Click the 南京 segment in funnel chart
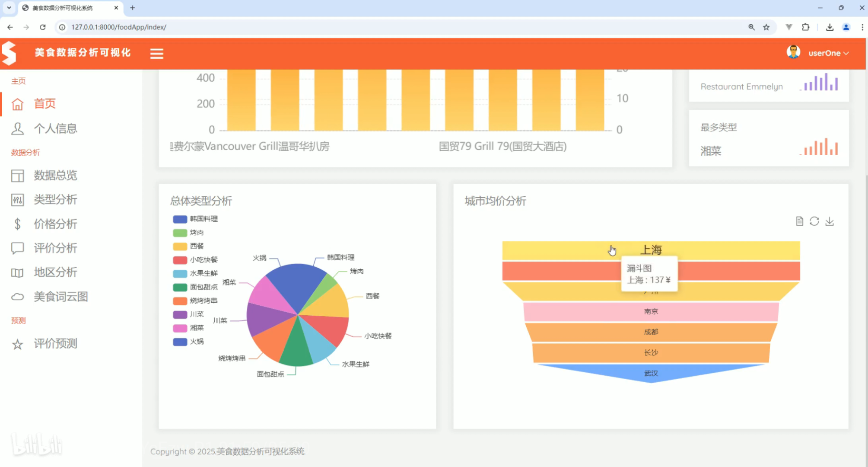Image resolution: width=868 pixels, height=467 pixels. tap(651, 311)
